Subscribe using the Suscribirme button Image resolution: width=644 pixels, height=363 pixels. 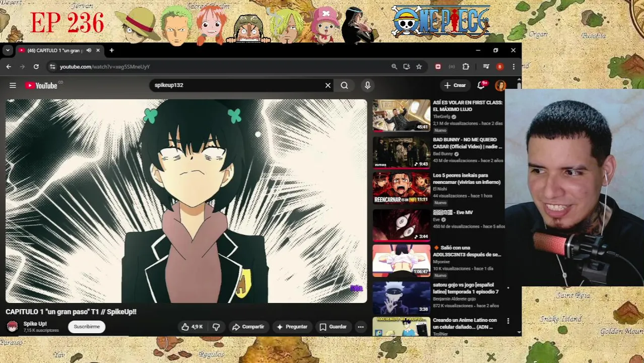tap(87, 327)
